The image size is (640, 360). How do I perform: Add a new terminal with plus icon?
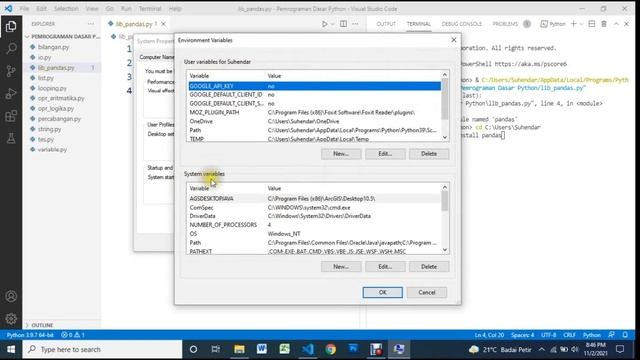point(573,24)
